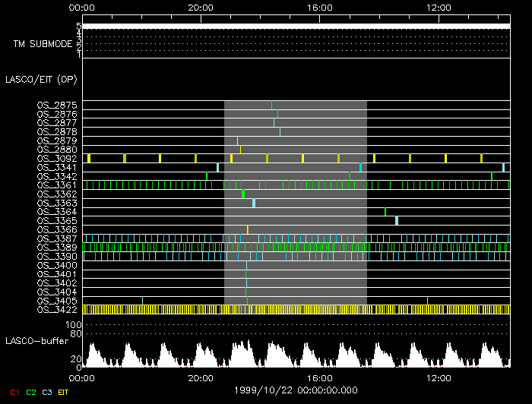Select the green C2 legend label

(x=31, y=392)
